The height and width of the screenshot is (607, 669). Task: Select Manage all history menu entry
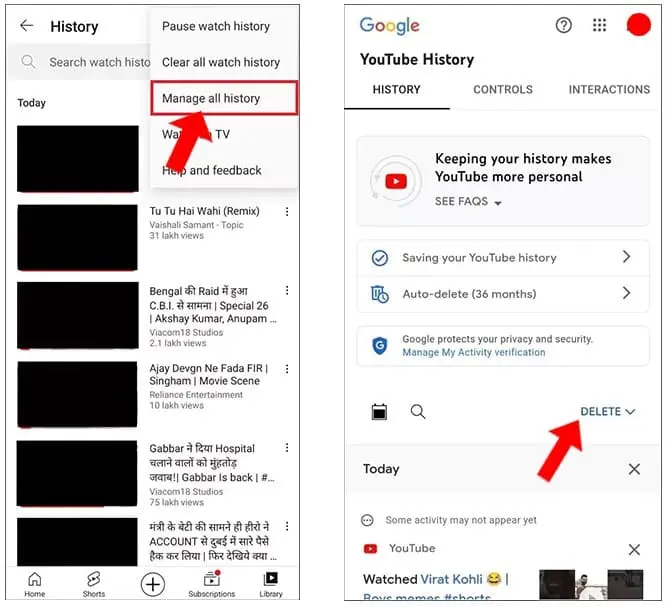[x=224, y=98]
